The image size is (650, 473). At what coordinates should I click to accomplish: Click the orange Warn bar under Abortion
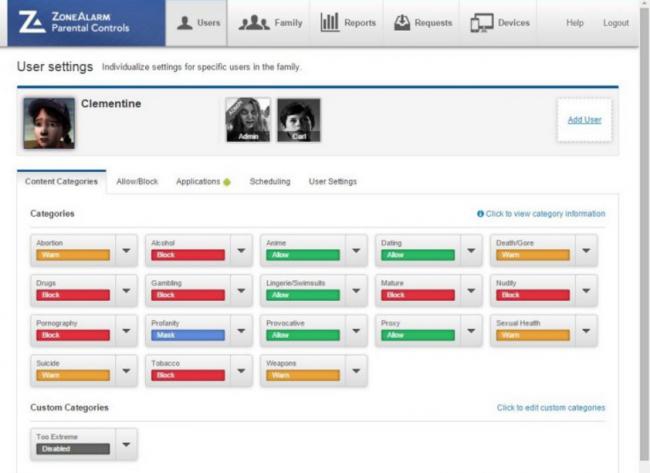73,255
